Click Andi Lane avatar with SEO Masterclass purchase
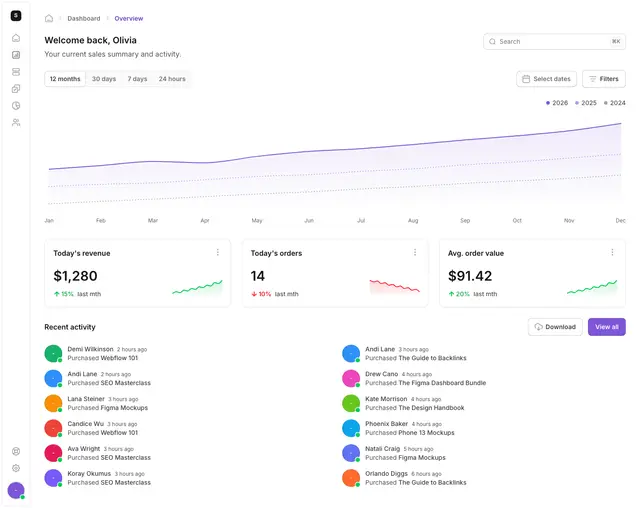 tap(53, 378)
